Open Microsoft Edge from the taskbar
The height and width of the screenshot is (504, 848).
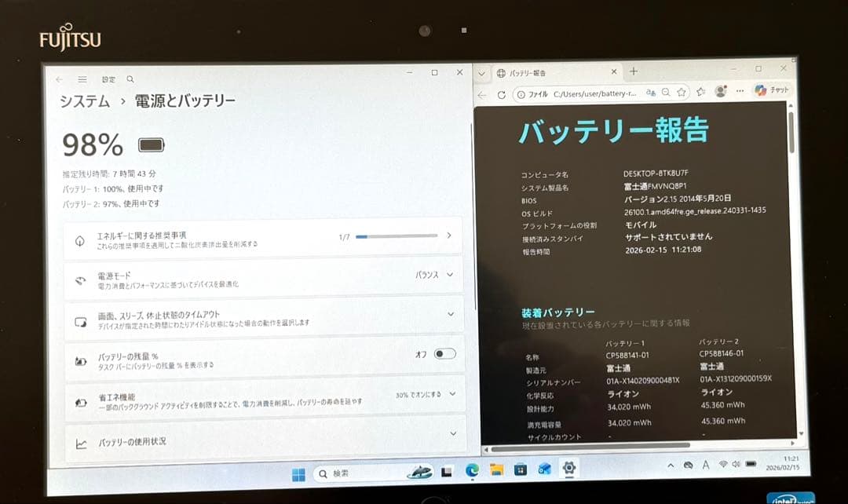(472, 471)
